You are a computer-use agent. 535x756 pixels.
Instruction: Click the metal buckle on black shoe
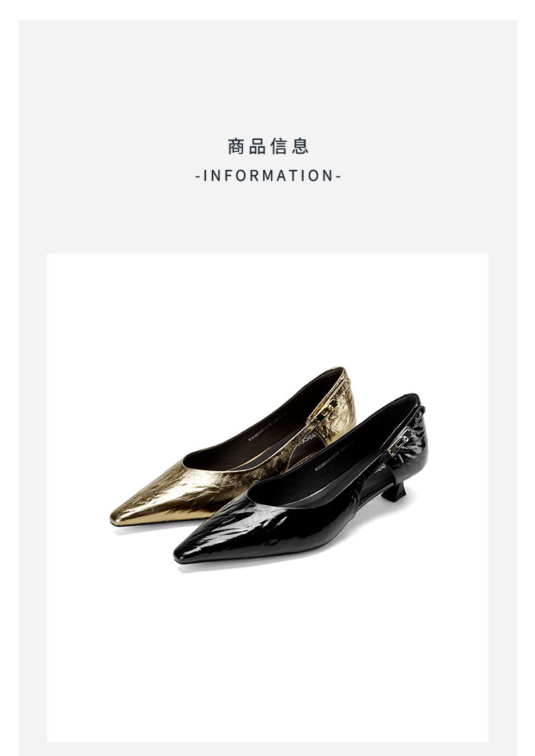399,442
